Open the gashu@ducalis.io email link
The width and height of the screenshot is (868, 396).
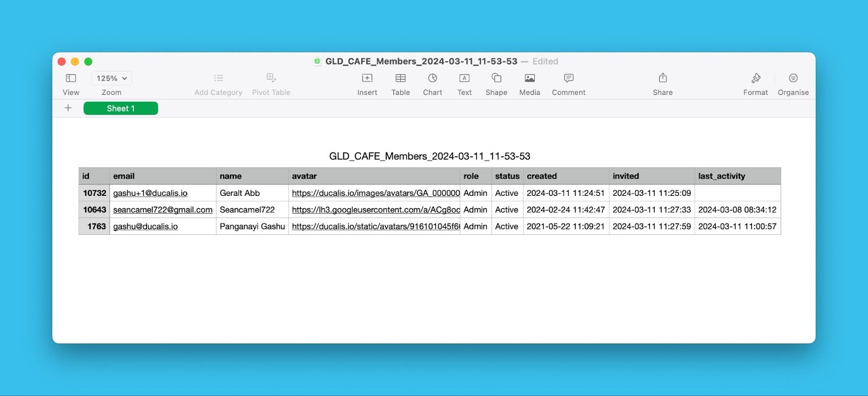[145, 227]
